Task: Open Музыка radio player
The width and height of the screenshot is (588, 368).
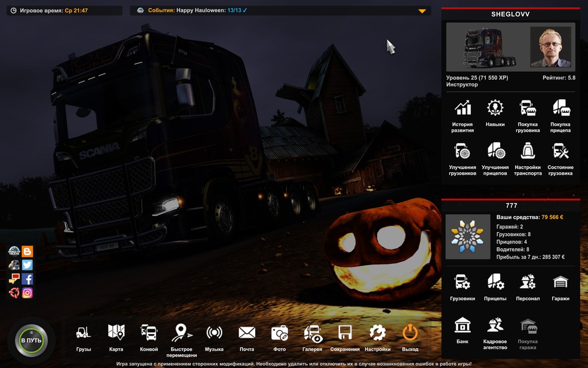Action: pyautogui.click(x=214, y=333)
